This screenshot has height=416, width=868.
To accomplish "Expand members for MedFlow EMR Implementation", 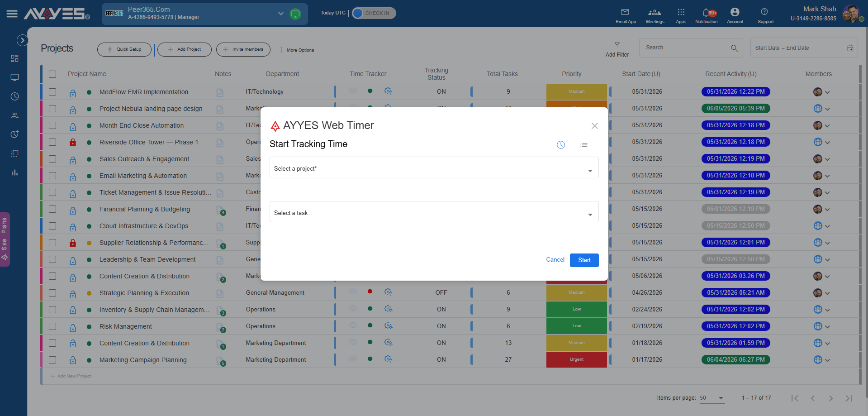I will (827, 92).
